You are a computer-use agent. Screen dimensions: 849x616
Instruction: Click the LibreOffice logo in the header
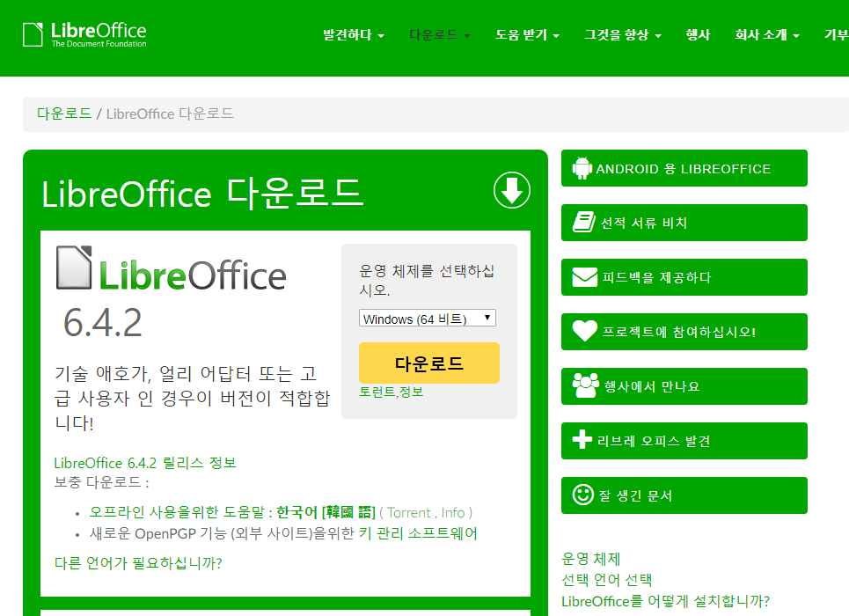point(84,34)
